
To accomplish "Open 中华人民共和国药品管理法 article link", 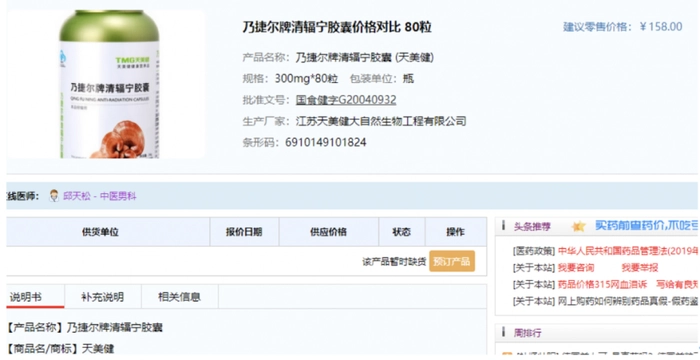I will coord(628,251).
